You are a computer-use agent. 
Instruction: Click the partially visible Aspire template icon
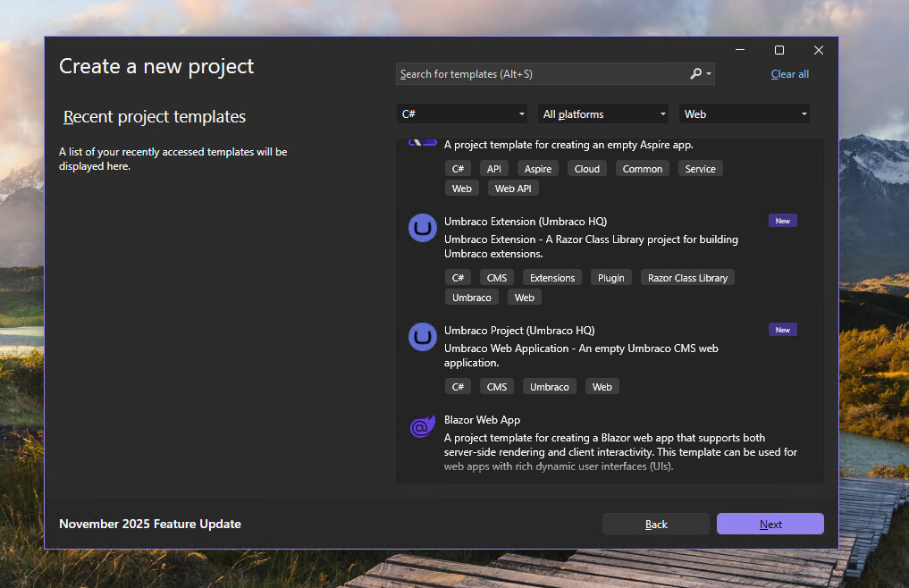point(422,142)
